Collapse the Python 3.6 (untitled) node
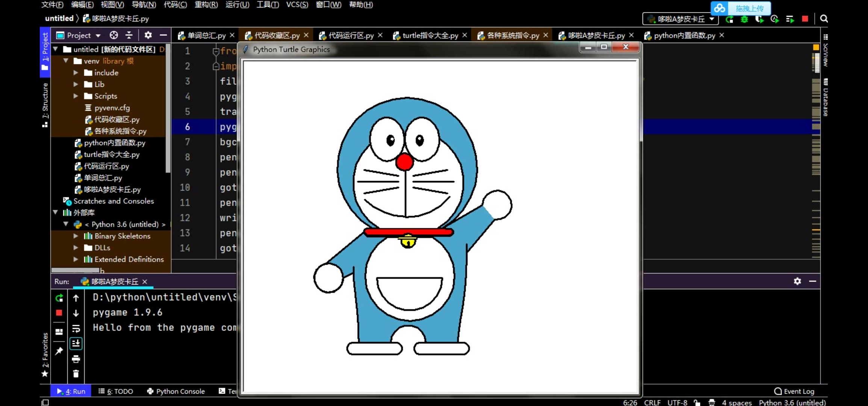 click(x=66, y=224)
